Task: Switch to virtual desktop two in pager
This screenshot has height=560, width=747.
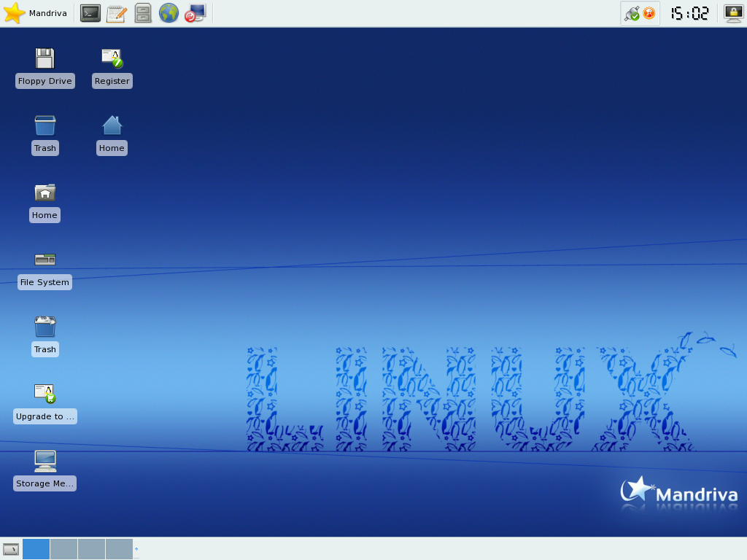Action: click(64, 548)
